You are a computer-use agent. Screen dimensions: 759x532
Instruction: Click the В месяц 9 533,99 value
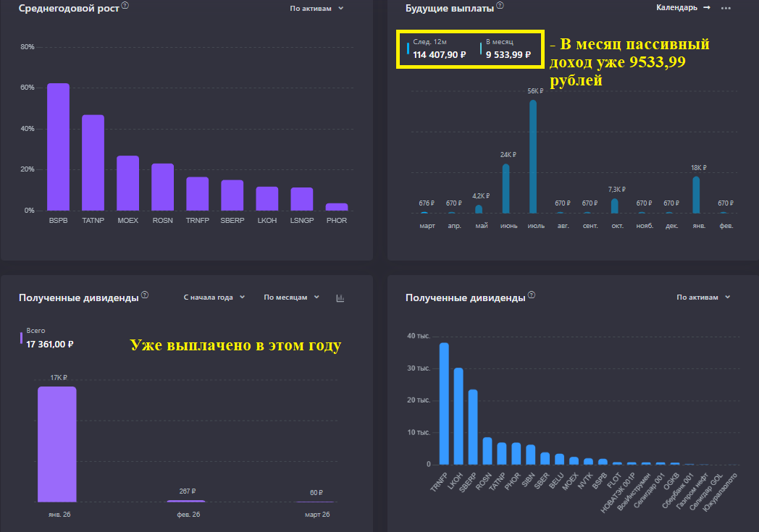(508, 55)
